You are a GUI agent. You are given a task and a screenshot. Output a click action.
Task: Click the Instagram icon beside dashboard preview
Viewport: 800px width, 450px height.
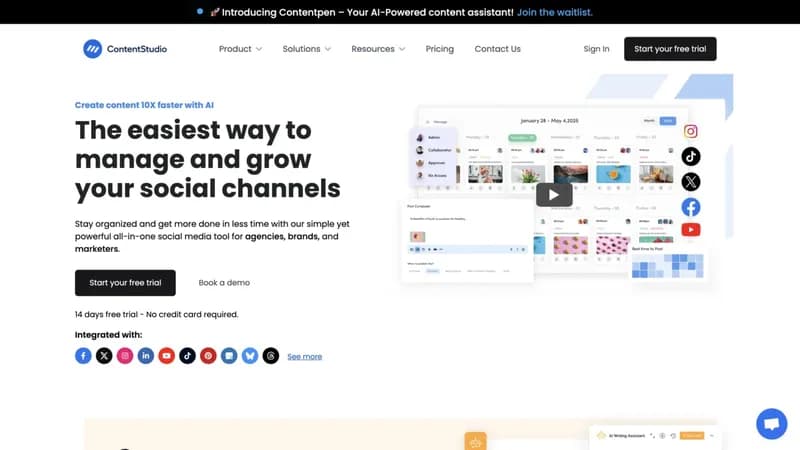tap(691, 132)
